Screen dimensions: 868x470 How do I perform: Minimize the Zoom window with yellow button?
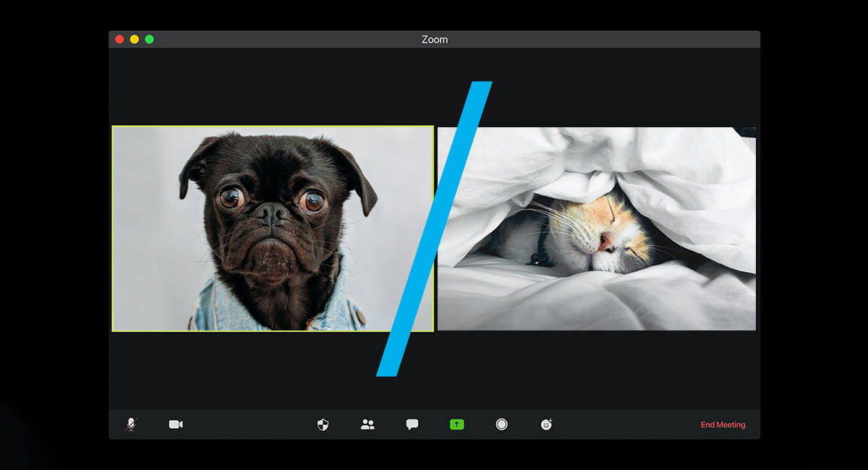coord(135,39)
